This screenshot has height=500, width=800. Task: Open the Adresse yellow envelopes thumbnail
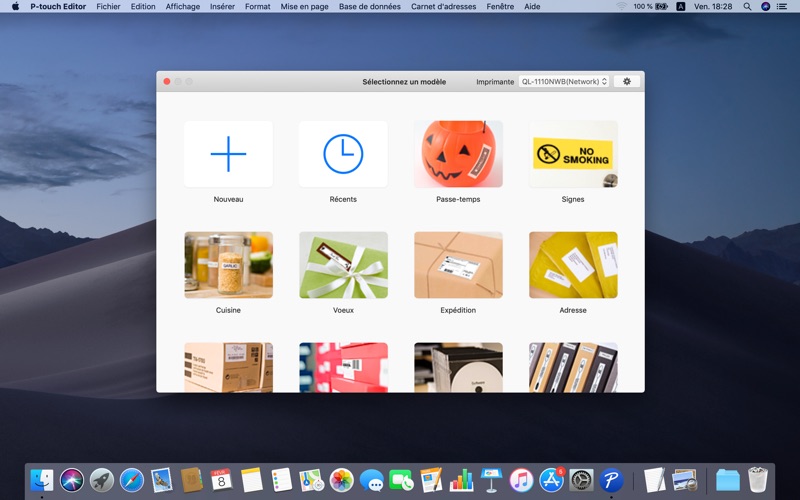coord(573,265)
